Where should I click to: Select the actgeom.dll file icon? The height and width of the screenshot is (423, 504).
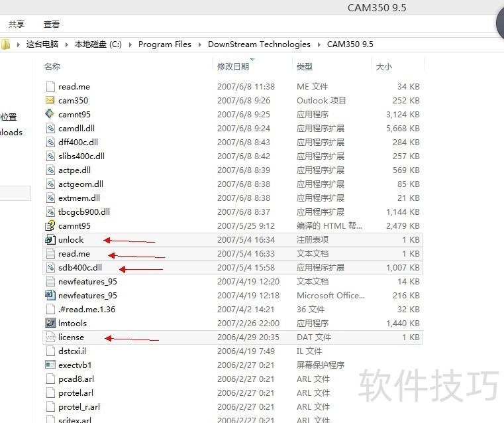click(50, 184)
